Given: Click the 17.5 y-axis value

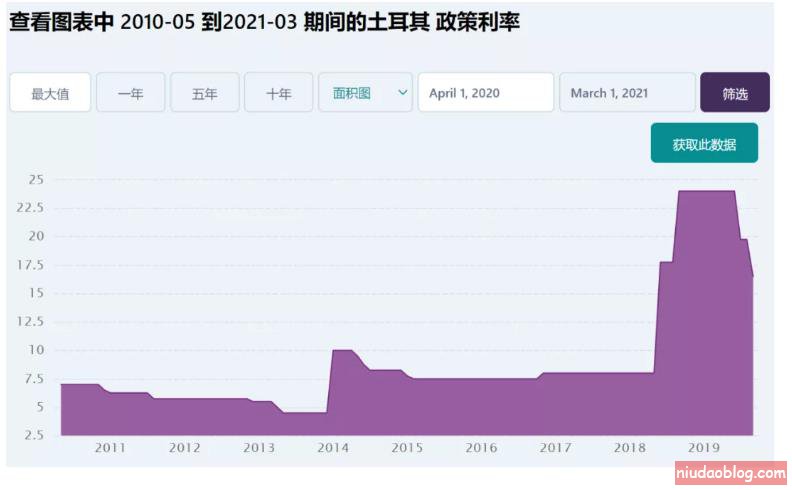Looking at the screenshot, I should 30,265.
